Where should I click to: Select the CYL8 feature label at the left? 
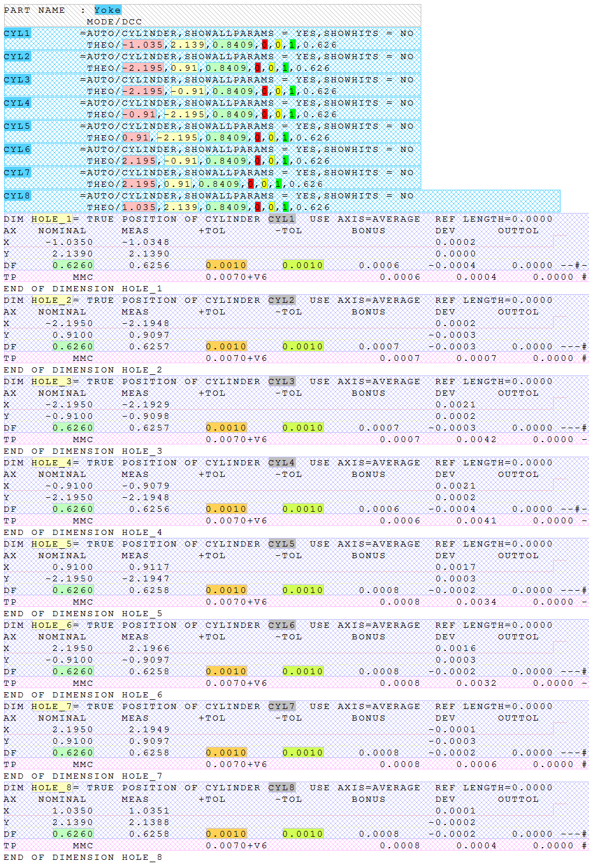click(x=17, y=196)
